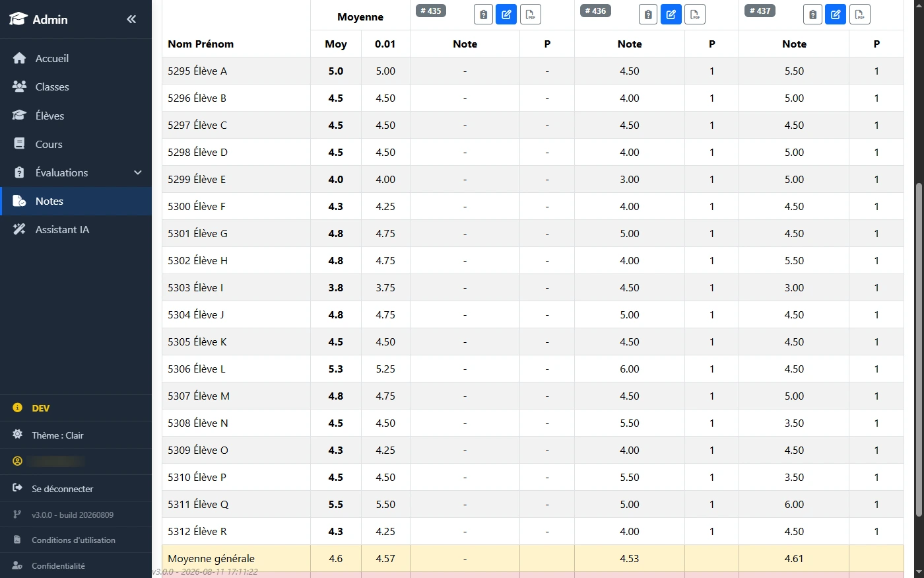Click the Nom Prénom column header

pos(201,44)
